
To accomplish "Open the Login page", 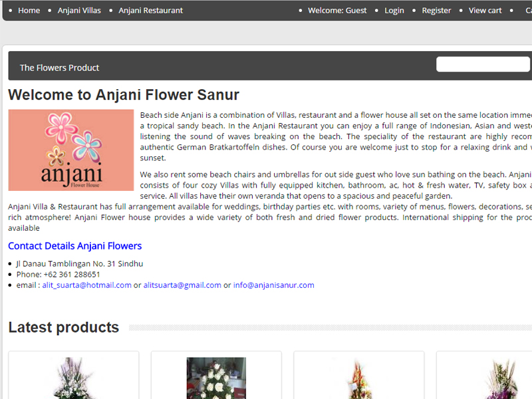I will (394, 11).
